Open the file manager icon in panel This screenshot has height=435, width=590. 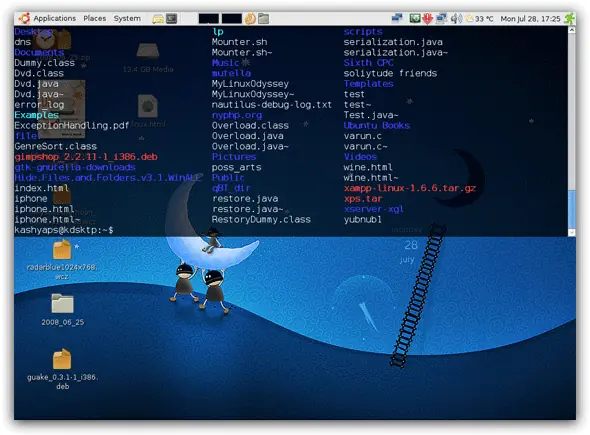pos(263,18)
